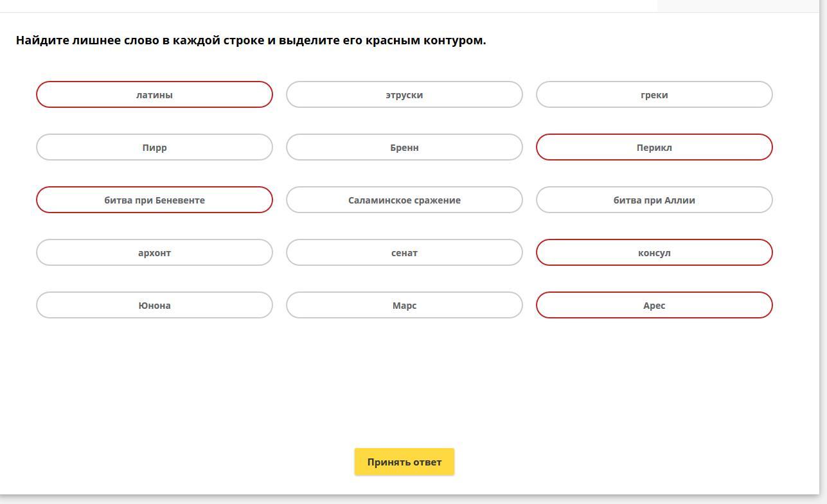Screen dimensions: 827x504
Task: Select the 'архонт' option
Action: coord(154,252)
